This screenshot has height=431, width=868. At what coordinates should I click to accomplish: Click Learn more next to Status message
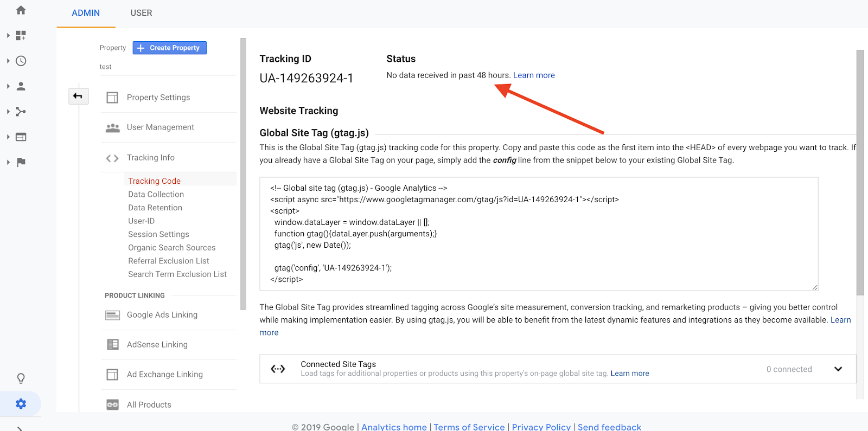534,75
